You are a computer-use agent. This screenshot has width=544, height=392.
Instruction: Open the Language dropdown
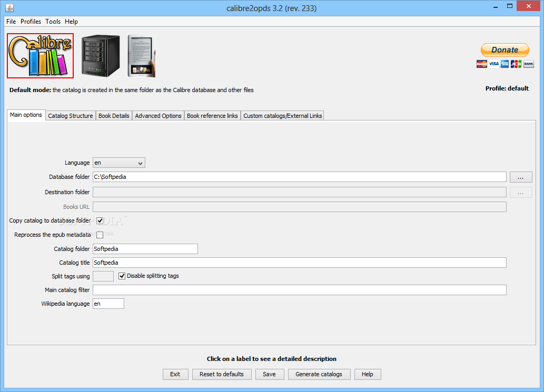[119, 163]
